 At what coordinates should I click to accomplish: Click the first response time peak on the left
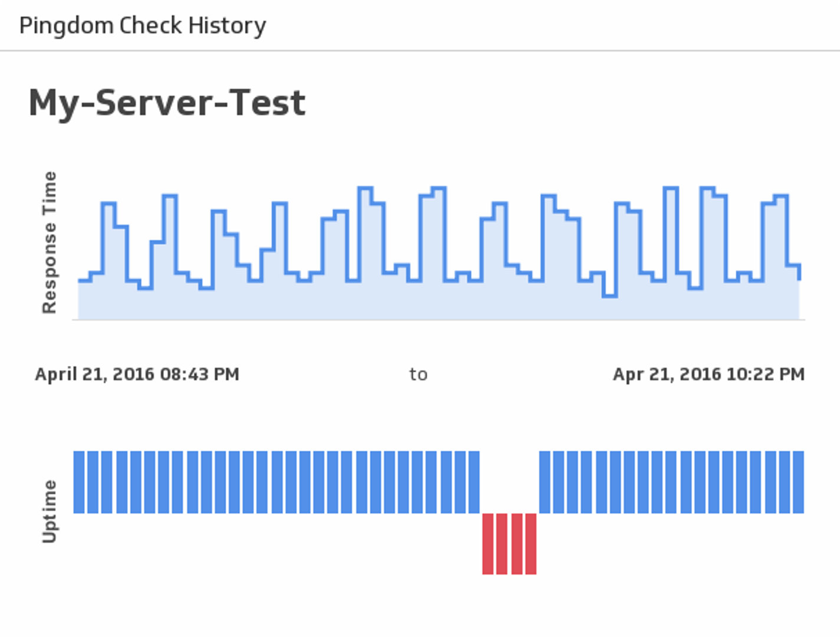click(108, 203)
